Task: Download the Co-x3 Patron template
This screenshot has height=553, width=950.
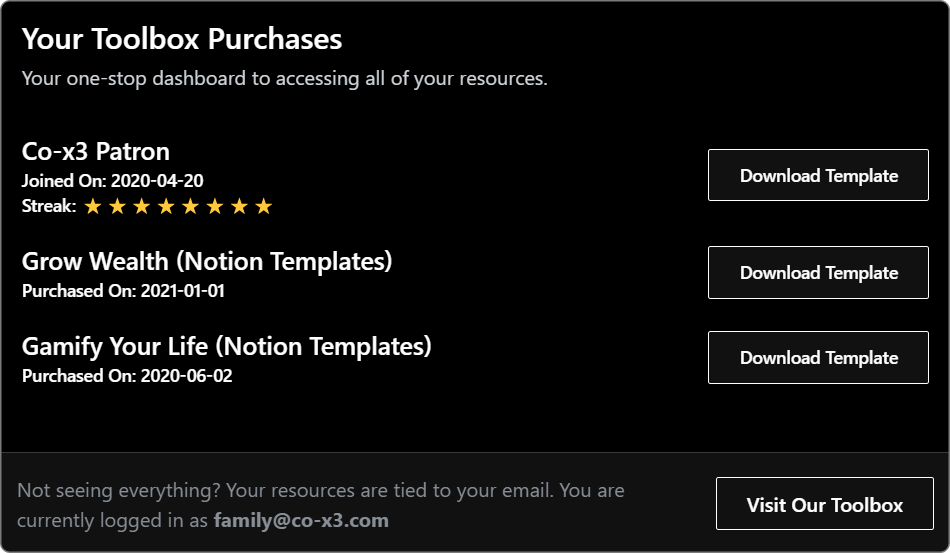Action: click(x=818, y=175)
